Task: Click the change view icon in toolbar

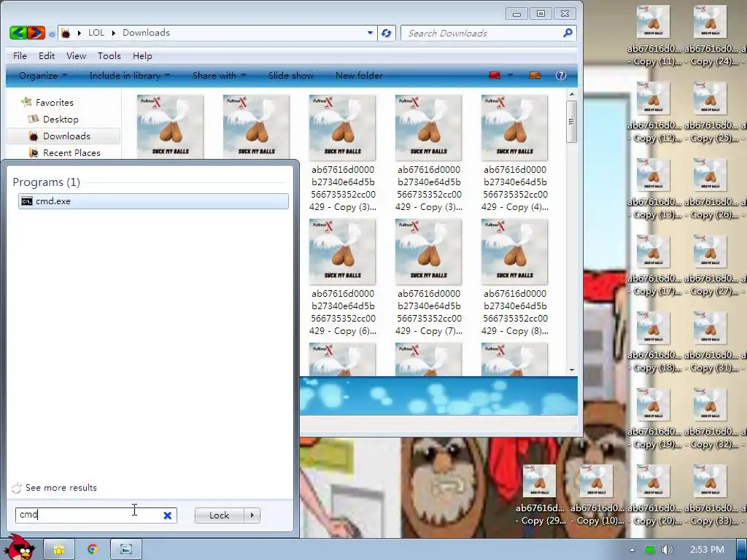Action: click(495, 75)
